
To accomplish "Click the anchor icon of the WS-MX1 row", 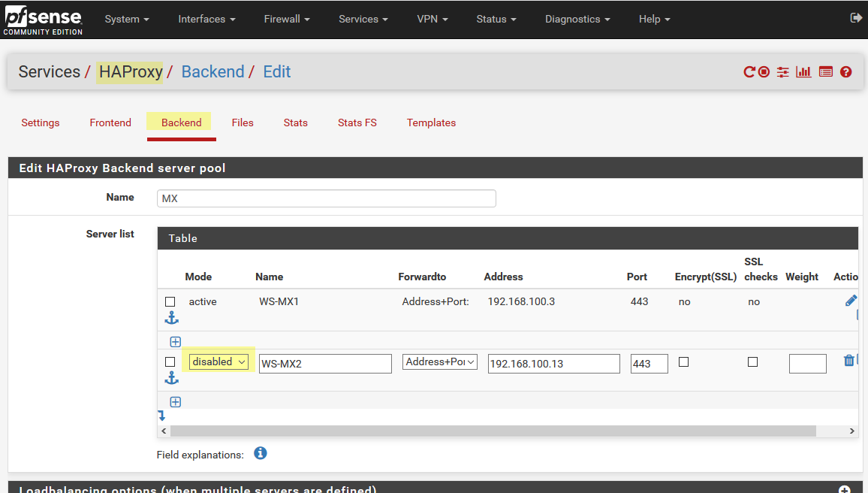I will (172, 318).
